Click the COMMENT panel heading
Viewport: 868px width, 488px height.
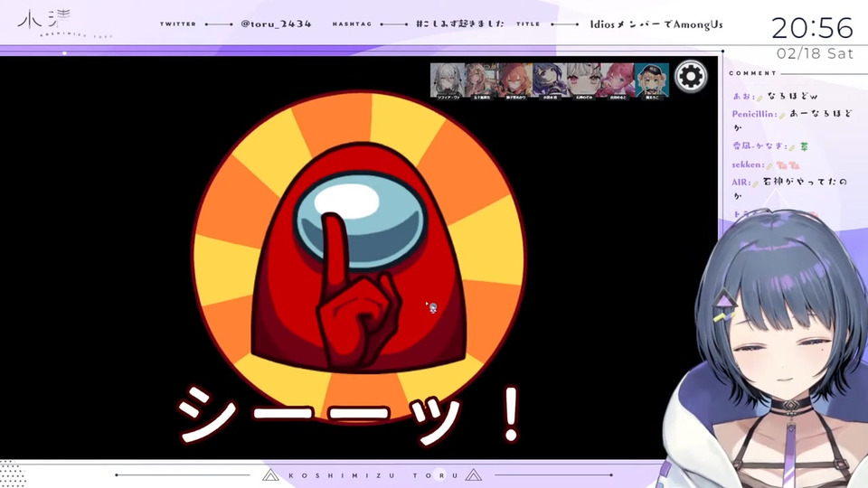[x=752, y=73]
